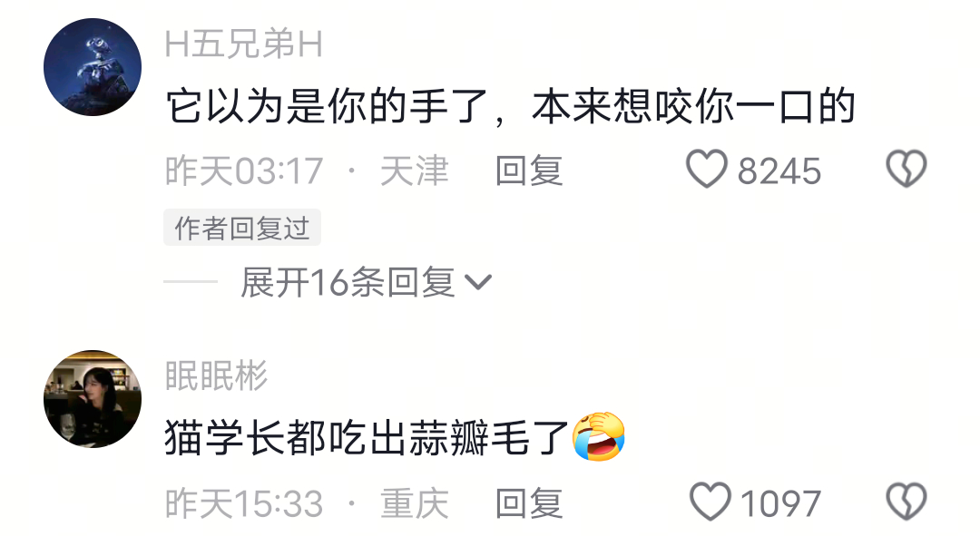Viewport: 980px width, 536px height.
Task: Like the comment by H五兄弟H
Action: pyautogui.click(x=707, y=169)
